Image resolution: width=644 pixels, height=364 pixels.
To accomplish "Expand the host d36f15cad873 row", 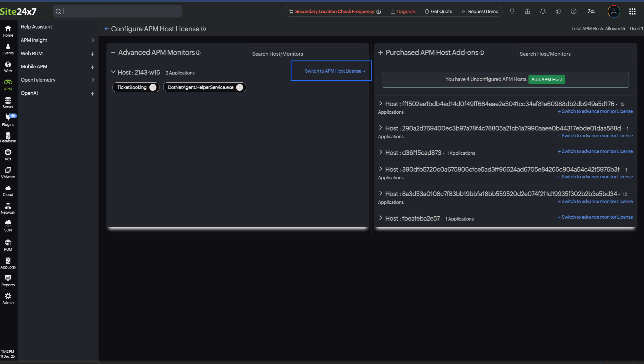I will point(381,152).
